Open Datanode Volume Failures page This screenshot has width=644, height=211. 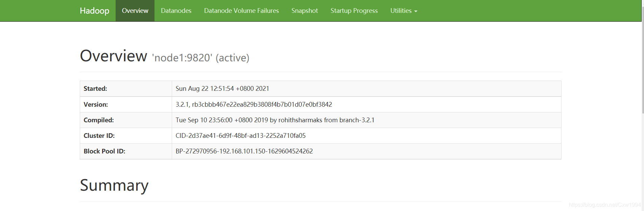tap(241, 11)
